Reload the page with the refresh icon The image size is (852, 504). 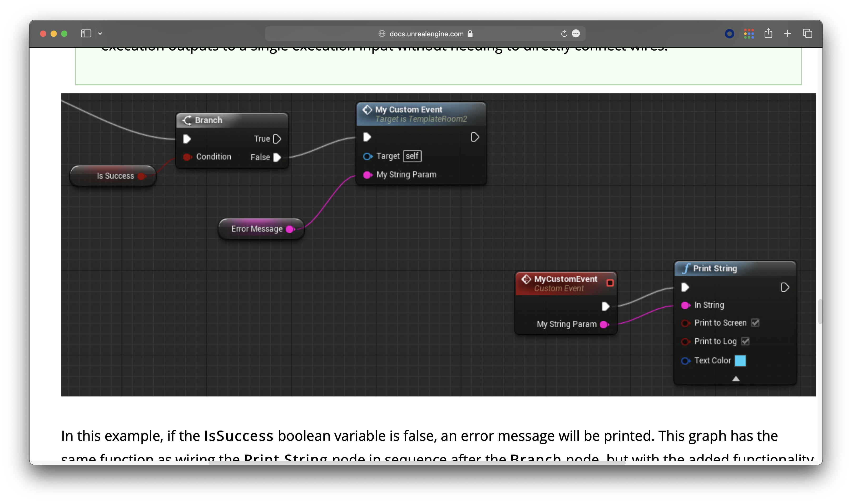coord(564,34)
